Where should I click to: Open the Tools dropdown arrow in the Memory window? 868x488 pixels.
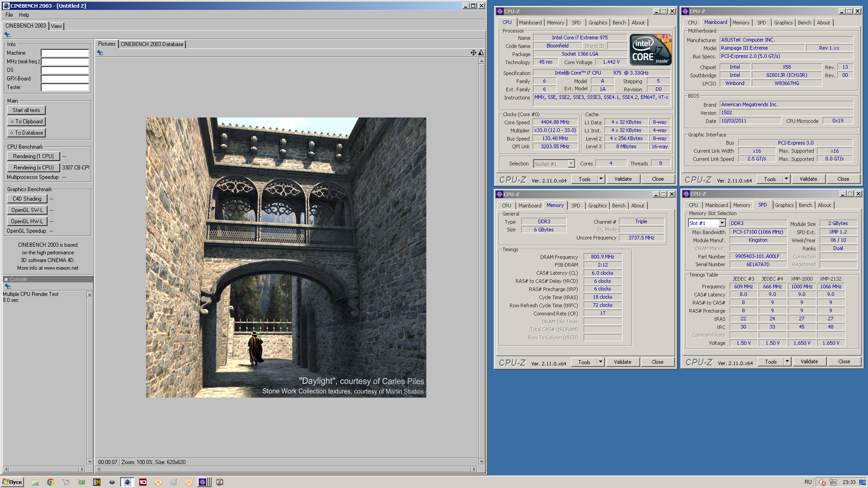click(600, 362)
